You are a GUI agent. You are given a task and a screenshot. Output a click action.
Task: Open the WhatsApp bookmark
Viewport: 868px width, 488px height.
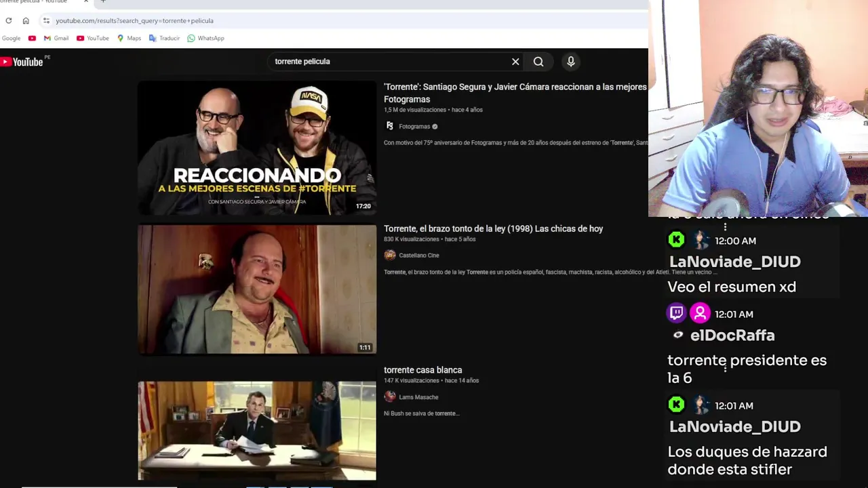[x=205, y=38]
